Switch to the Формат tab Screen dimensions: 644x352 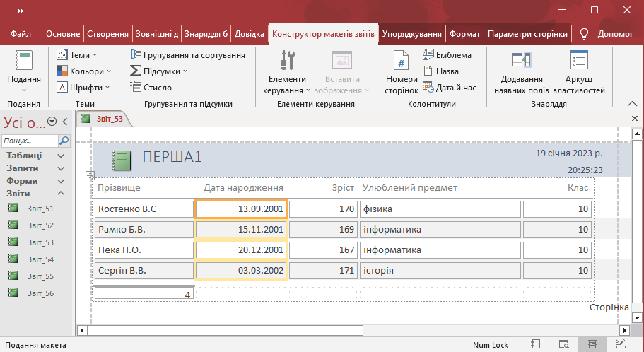pyautogui.click(x=464, y=34)
